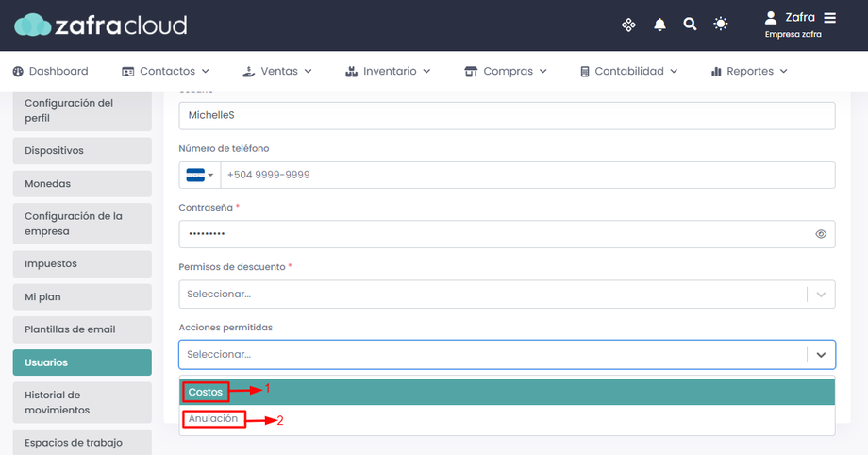
Task: Click the search magnifier icon
Action: 690,24
